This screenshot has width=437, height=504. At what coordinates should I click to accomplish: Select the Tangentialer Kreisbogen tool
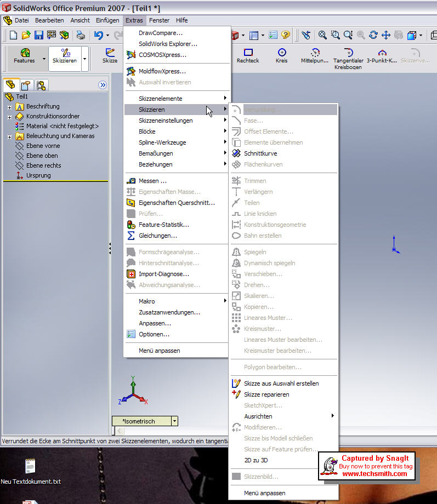click(348, 59)
